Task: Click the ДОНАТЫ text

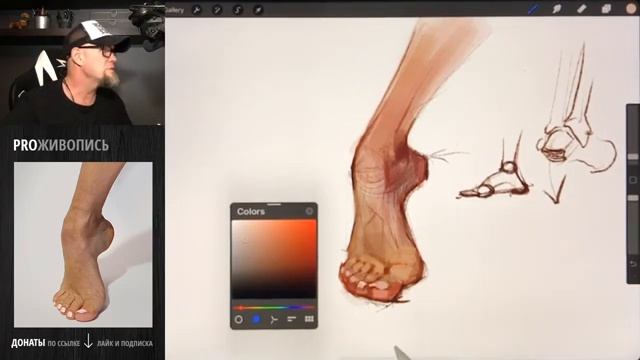Action: pos(28,343)
